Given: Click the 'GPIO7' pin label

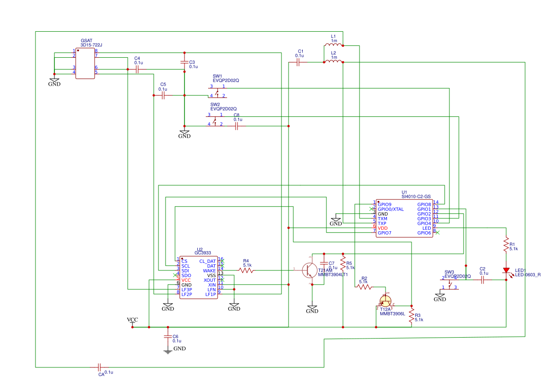Looking at the screenshot, I should click(385, 233).
